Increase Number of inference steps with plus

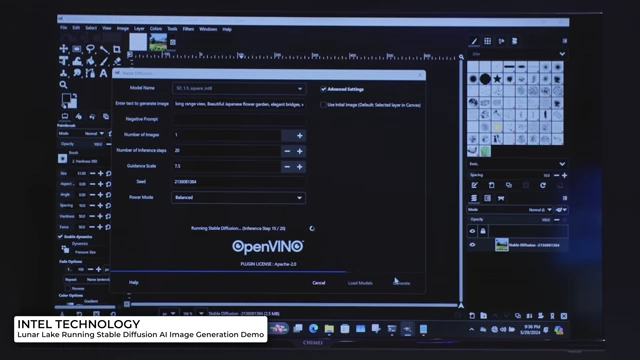click(x=300, y=151)
